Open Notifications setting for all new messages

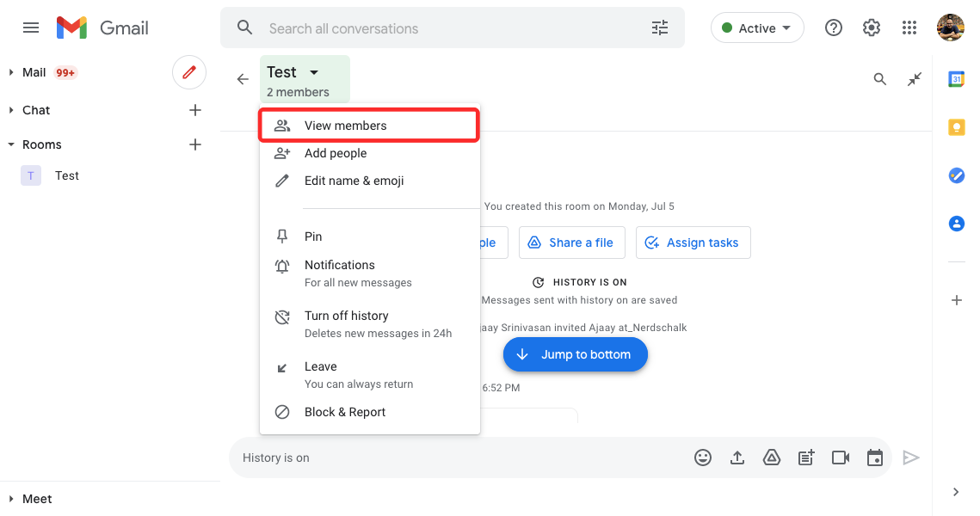339,265
